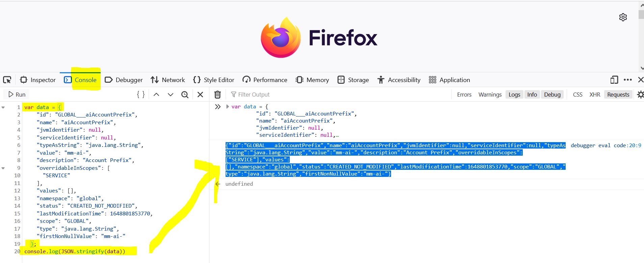Open the new tab page settings gear
The width and height of the screenshot is (644, 263).
click(x=623, y=17)
